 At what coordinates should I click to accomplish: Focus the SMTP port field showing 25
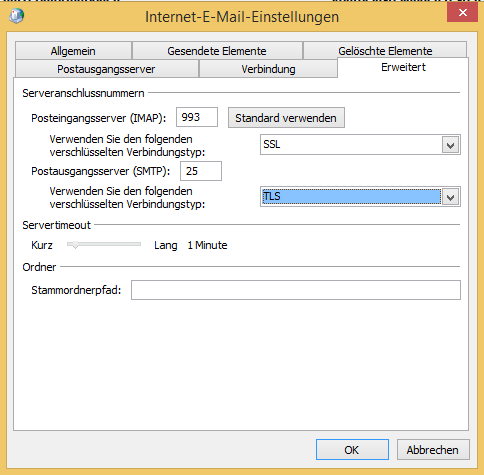click(x=201, y=171)
